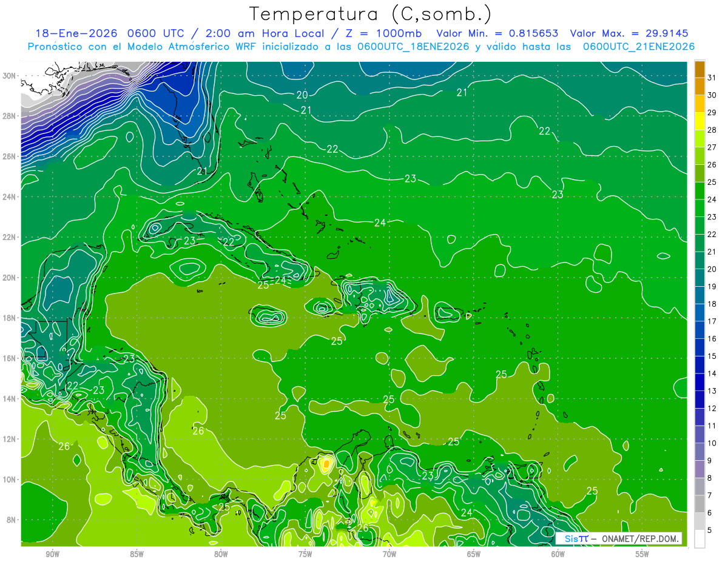Click colorbar label 30
Viewport: 728px width, 562px height.
712,95
